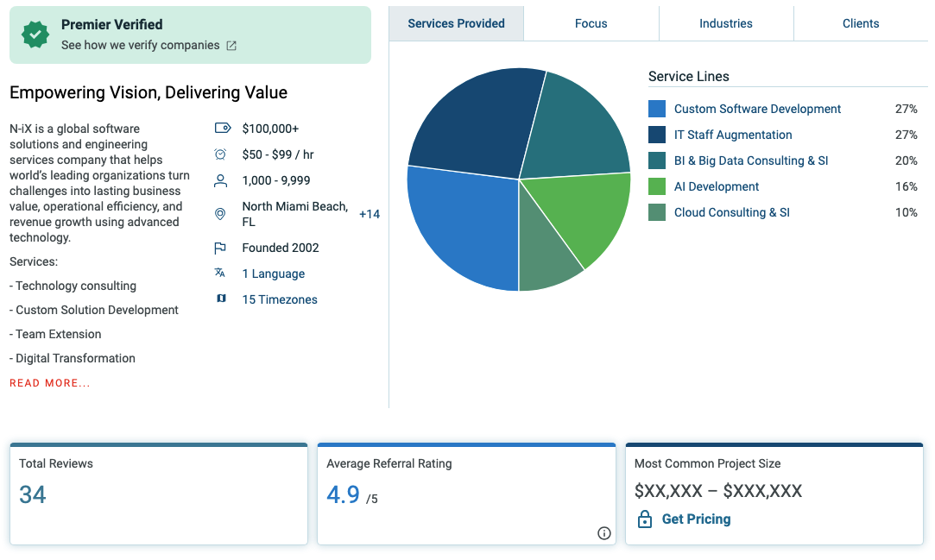Click the Premier Verified title text
The image size is (935, 560).
click(x=111, y=24)
